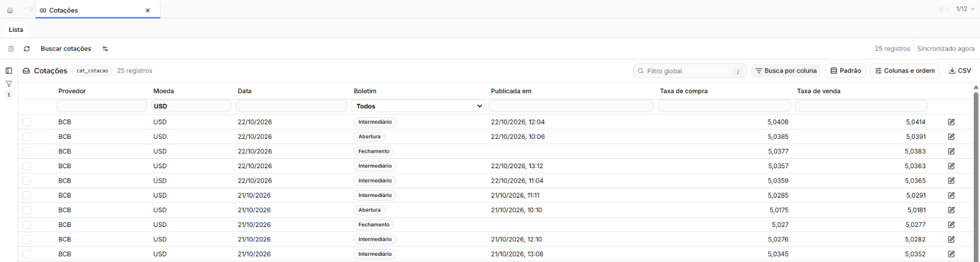Screen dimensions: 980x262
Task: Click the slash shortcut hint in Filtro global
Action: point(737,71)
